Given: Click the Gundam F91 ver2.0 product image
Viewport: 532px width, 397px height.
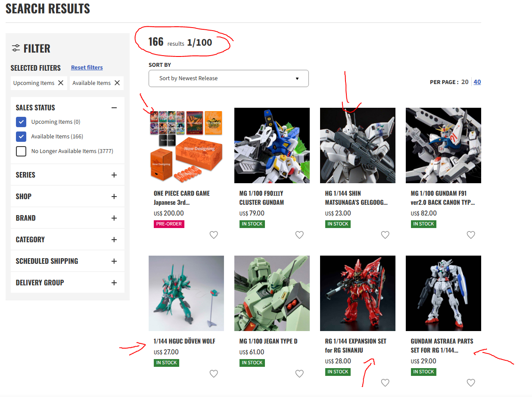Looking at the screenshot, I should 443,145.
